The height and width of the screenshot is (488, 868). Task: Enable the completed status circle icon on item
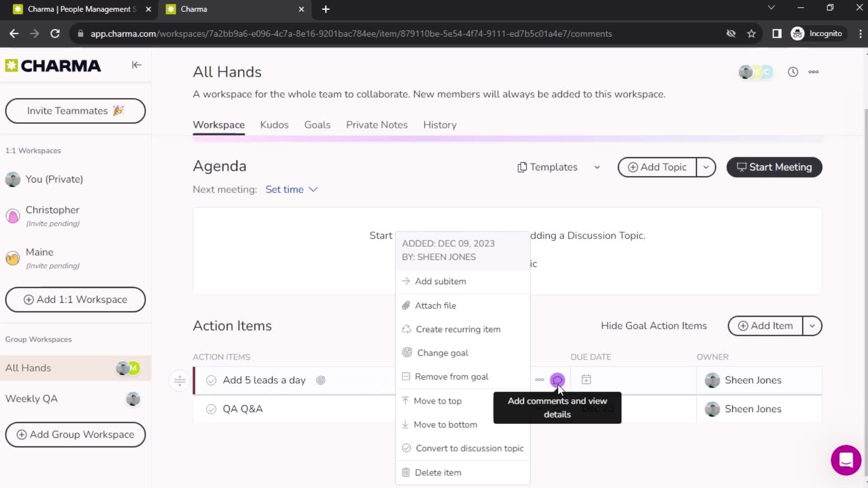pyautogui.click(x=212, y=380)
